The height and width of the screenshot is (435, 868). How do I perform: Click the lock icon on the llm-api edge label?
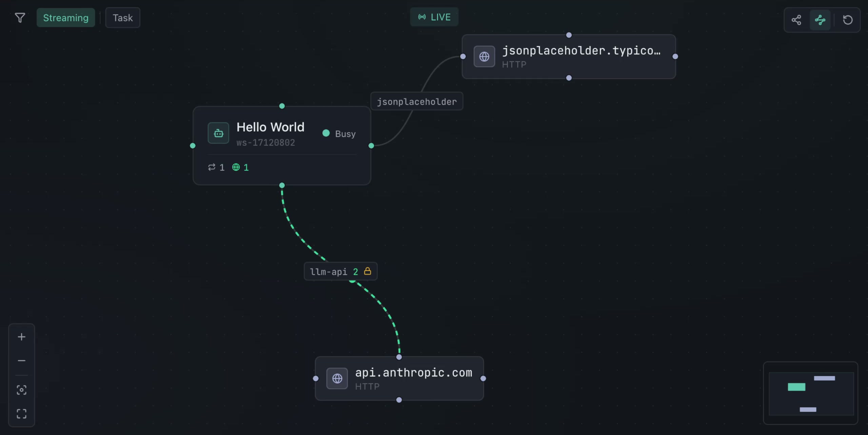coord(368,271)
